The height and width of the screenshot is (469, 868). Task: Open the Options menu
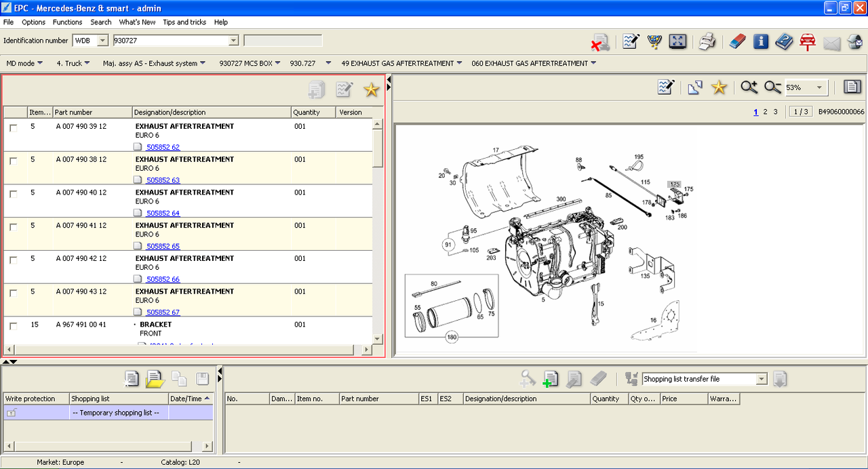click(x=33, y=22)
